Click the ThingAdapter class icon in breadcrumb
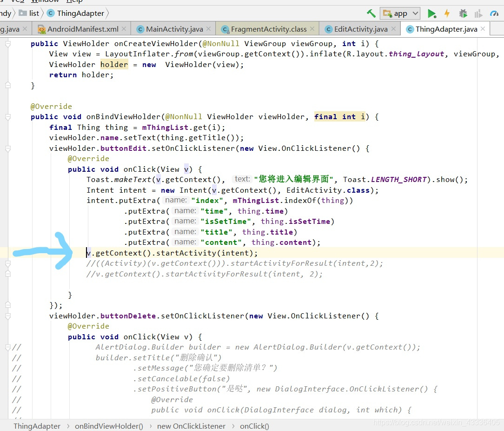Viewport: 504px width, 431px height. pyautogui.click(x=51, y=13)
